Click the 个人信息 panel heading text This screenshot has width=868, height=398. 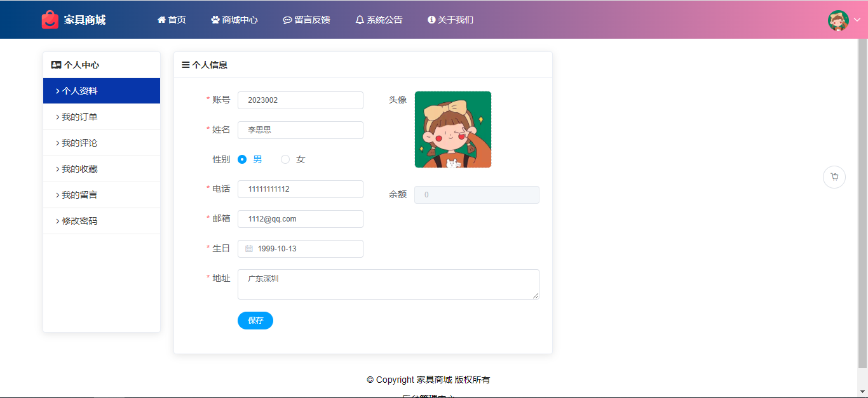click(x=210, y=65)
